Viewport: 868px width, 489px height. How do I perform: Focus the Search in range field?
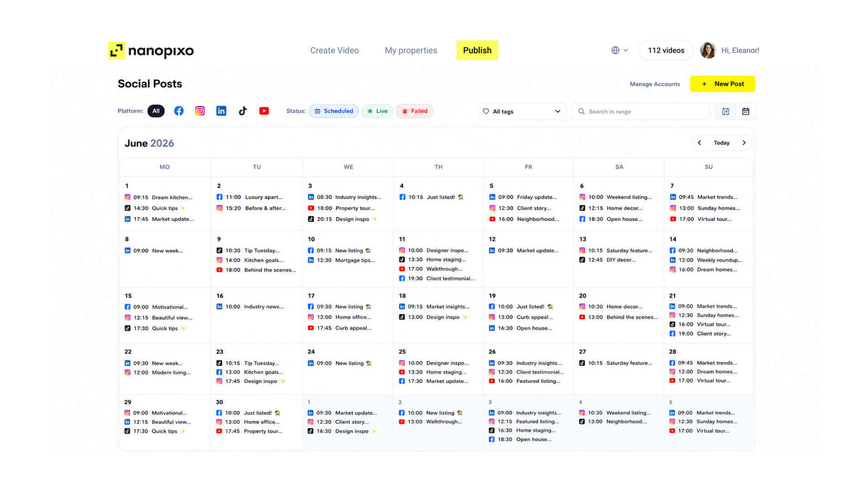pyautogui.click(x=641, y=112)
